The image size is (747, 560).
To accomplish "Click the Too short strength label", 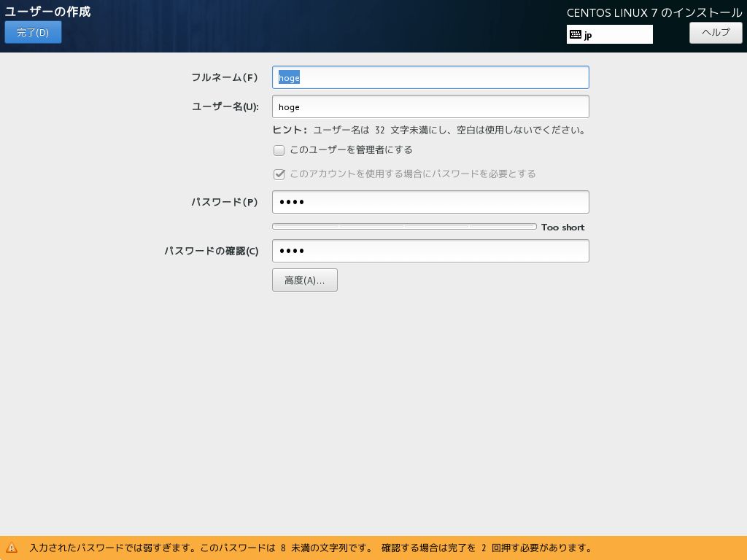I will tap(562, 227).
